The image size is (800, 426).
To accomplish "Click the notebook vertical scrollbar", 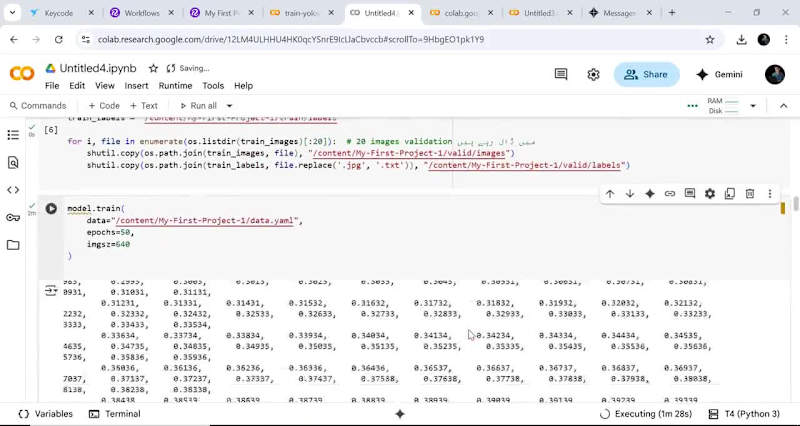I will click(795, 204).
